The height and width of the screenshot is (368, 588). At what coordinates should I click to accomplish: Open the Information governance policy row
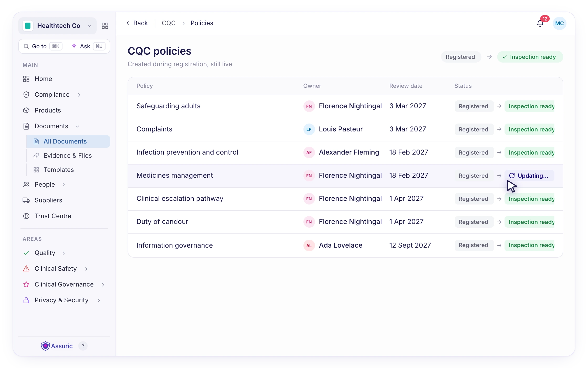(x=345, y=246)
